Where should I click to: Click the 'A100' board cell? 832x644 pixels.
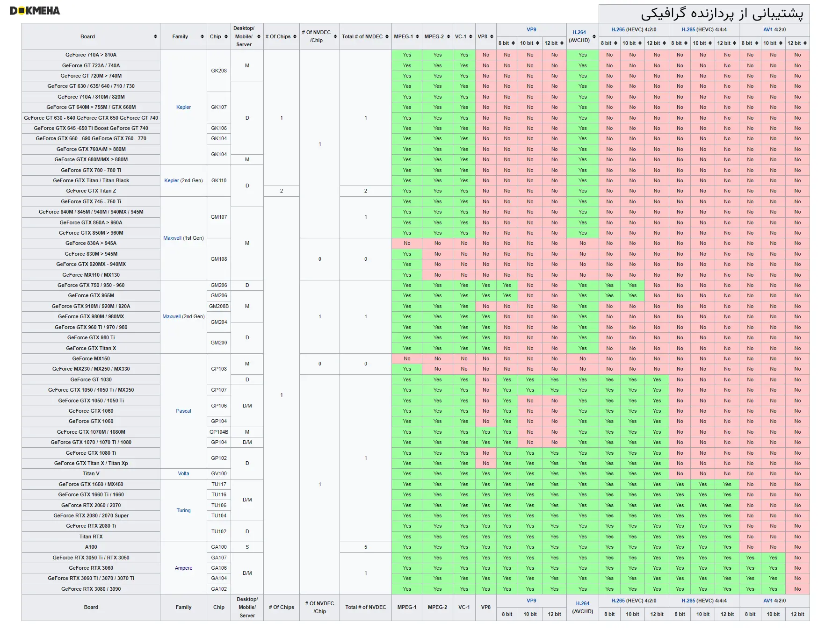point(91,547)
